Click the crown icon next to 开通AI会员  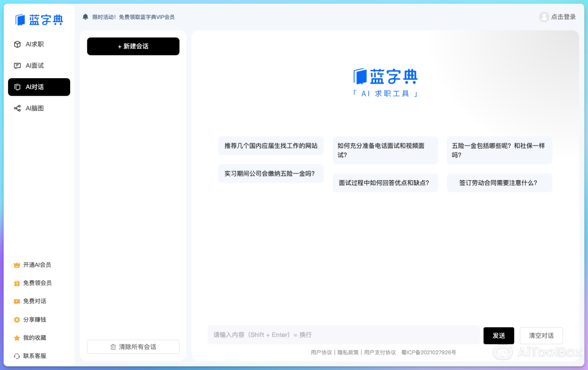16,265
